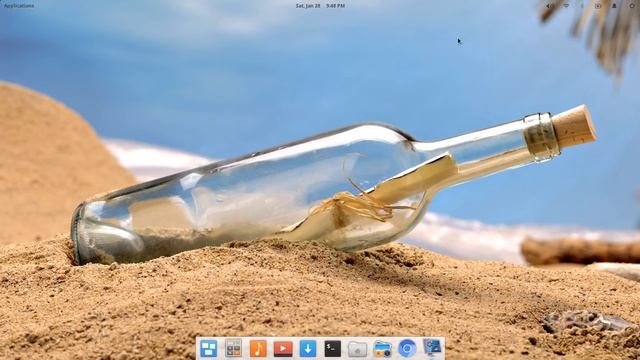Image resolution: width=640 pixels, height=360 pixels.
Task: Launch the Calculator from the dock
Action: click(233, 349)
